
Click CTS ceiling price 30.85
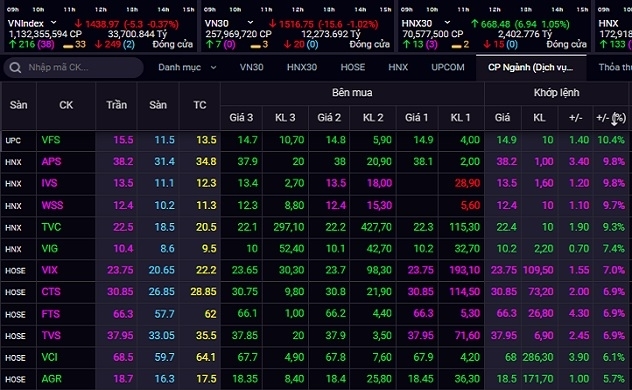(120, 292)
